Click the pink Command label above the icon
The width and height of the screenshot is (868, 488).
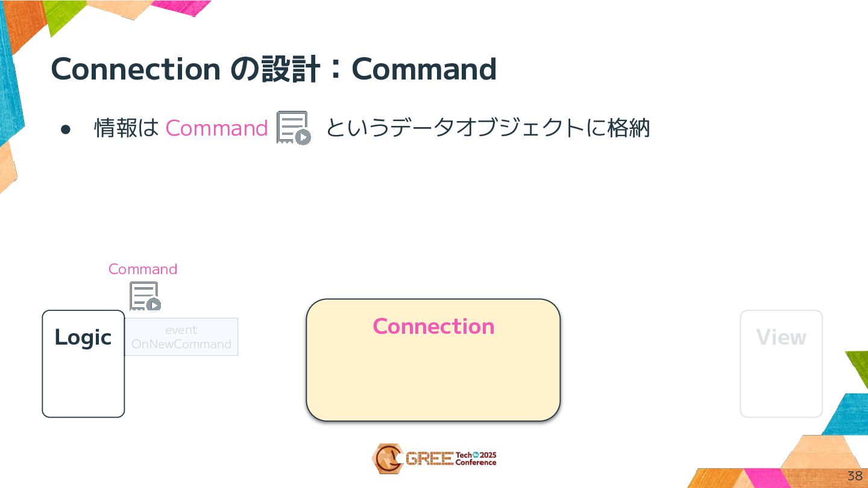pyautogui.click(x=143, y=269)
